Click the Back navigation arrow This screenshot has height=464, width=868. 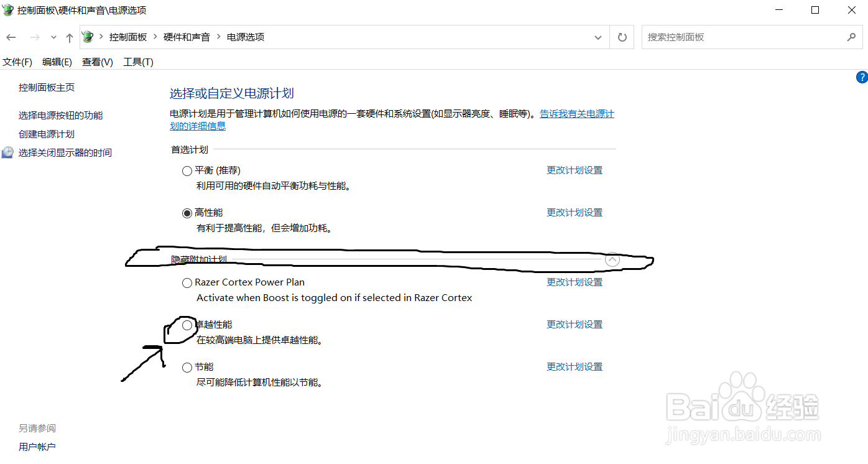point(11,37)
